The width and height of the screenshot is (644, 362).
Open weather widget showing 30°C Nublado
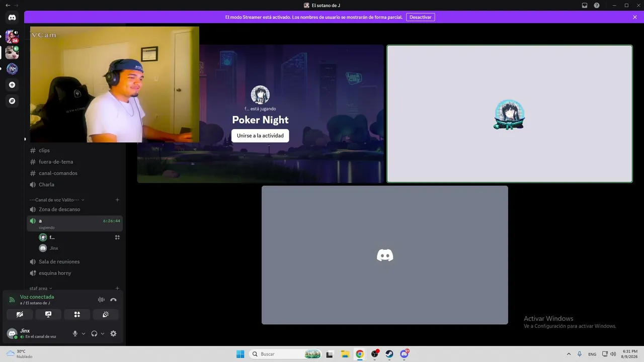pos(20,354)
